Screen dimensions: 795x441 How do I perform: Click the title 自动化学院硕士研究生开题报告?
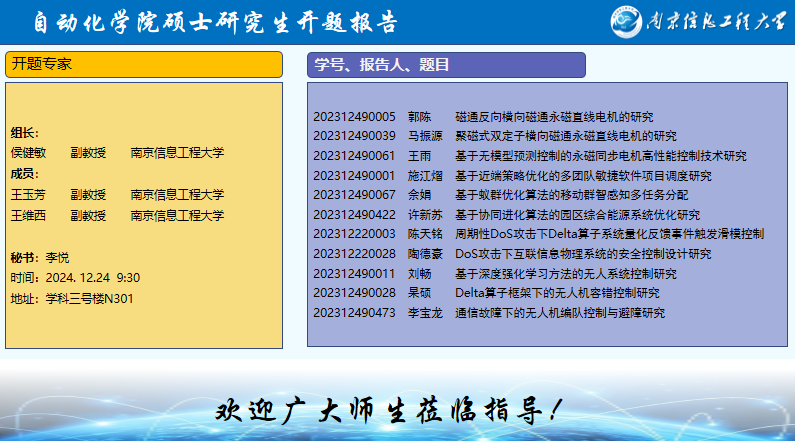215,23
